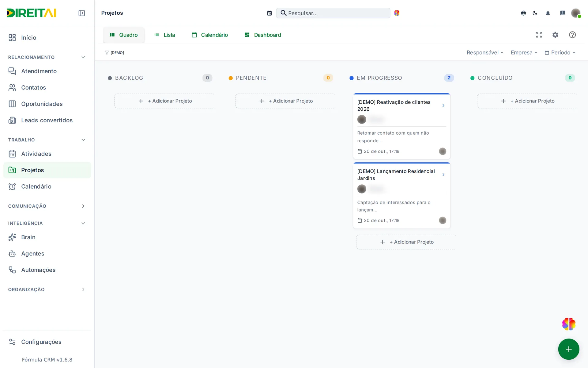
Task: Toggle dark mode with the moon icon
Action: (535, 13)
